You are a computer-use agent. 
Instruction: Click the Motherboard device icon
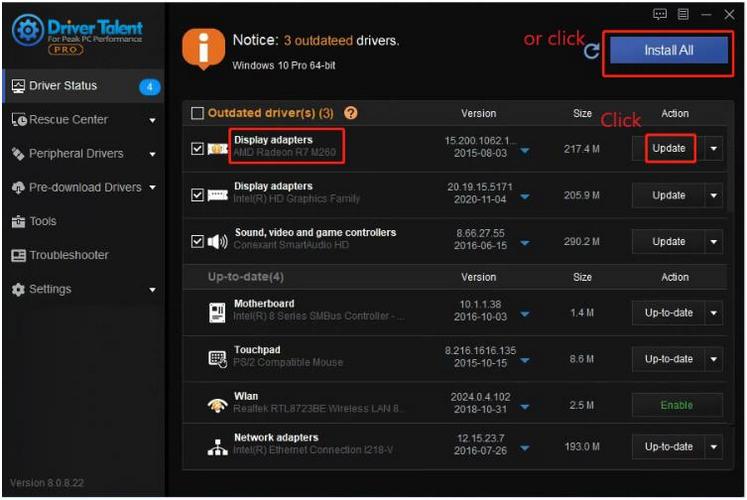pyautogui.click(x=217, y=312)
